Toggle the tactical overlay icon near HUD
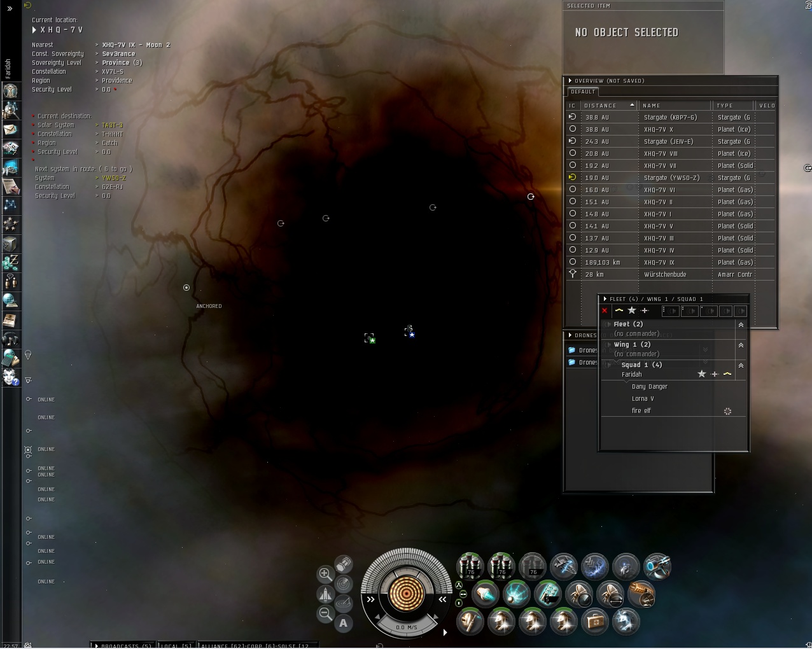Viewport: 812px width, 649px height. pos(344,603)
